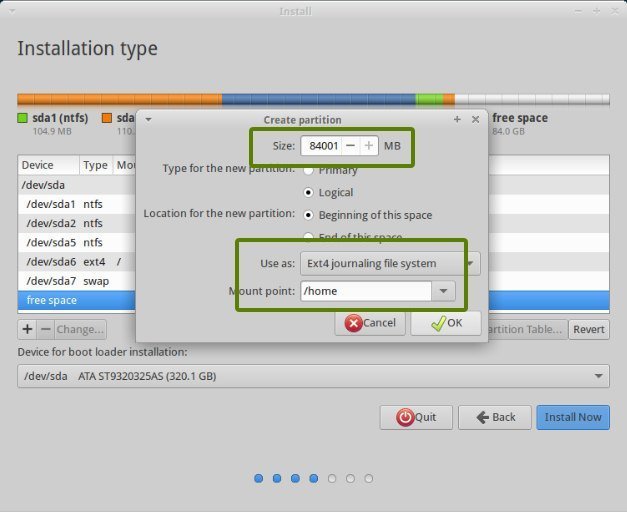Click the New Partition Table button
The height and width of the screenshot is (512, 627).
click(527, 329)
